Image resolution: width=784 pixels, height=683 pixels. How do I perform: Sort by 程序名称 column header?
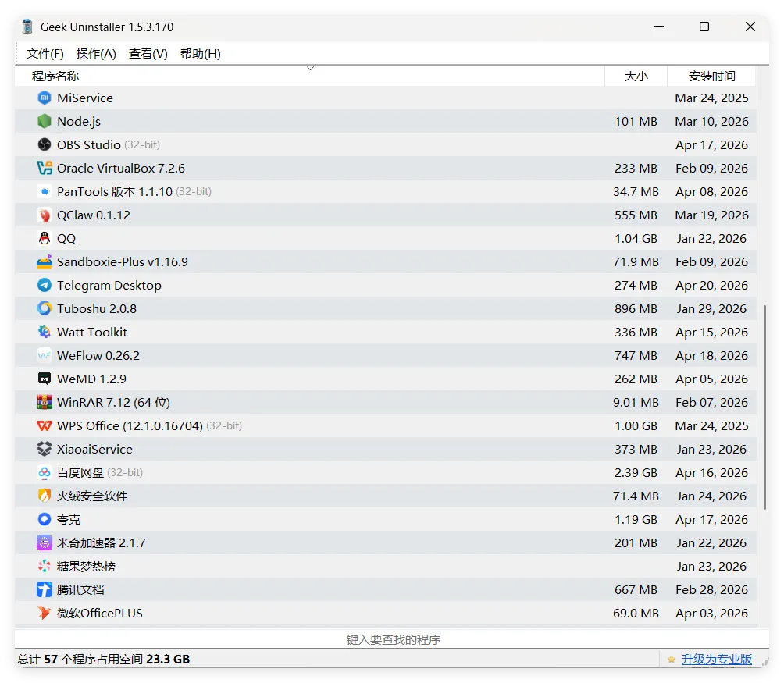tap(309, 76)
